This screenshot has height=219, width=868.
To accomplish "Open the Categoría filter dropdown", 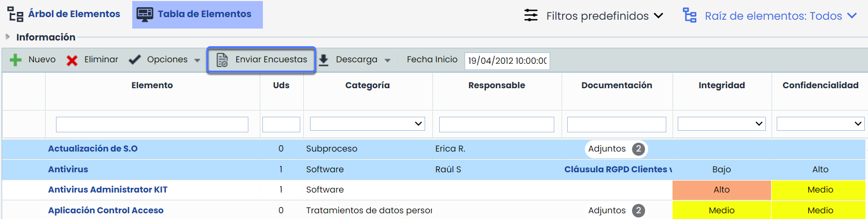I will click(x=367, y=124).
